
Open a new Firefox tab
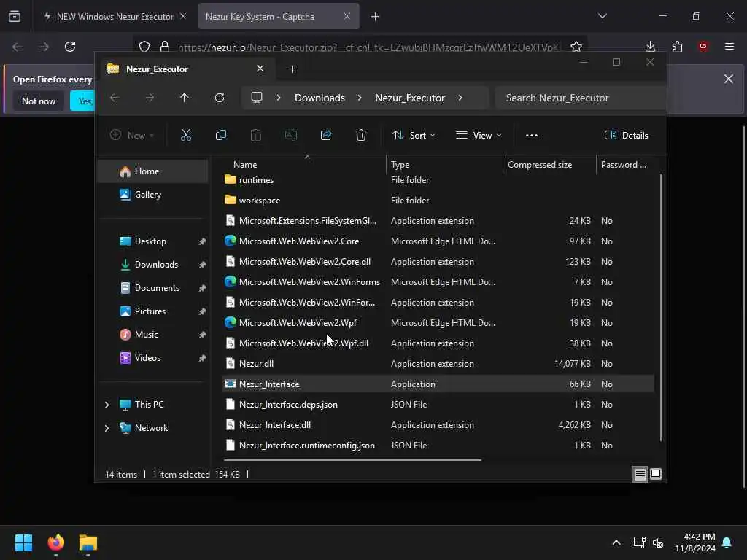click(x=376, y=17)
